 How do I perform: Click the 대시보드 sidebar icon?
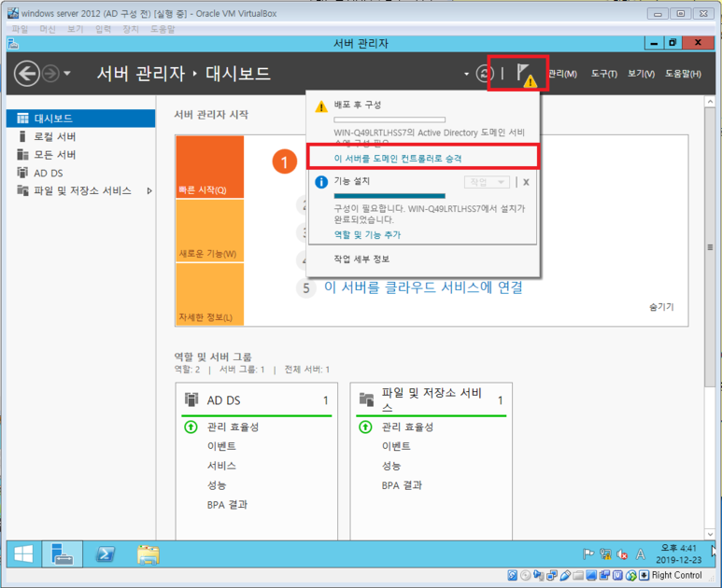click(x=22, y=119)
